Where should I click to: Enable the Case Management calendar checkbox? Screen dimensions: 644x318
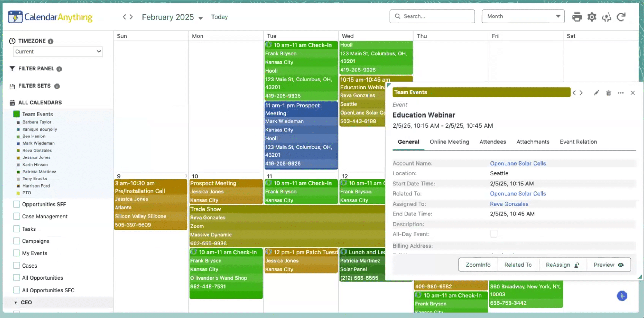pos(16,216)
